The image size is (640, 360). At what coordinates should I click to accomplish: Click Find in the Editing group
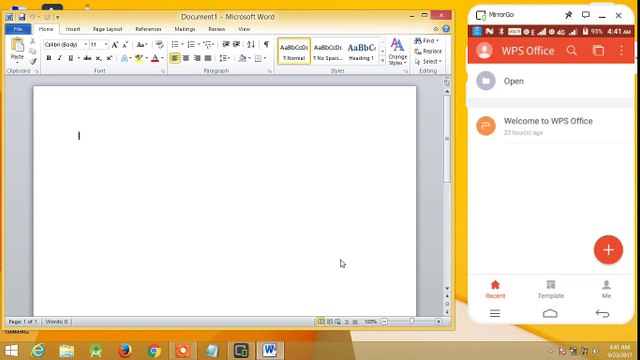pos(426,41)
